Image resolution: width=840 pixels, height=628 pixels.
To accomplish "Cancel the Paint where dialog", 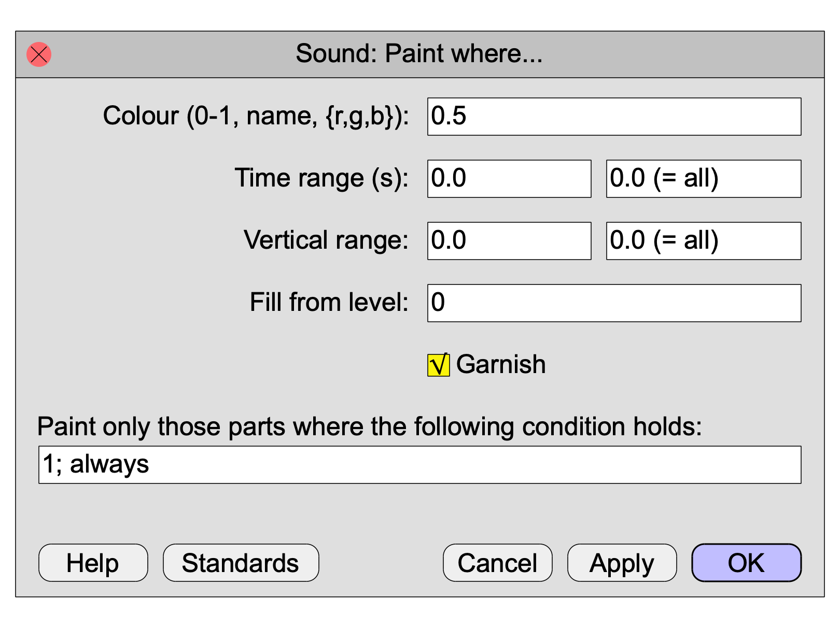I will 498,563.
